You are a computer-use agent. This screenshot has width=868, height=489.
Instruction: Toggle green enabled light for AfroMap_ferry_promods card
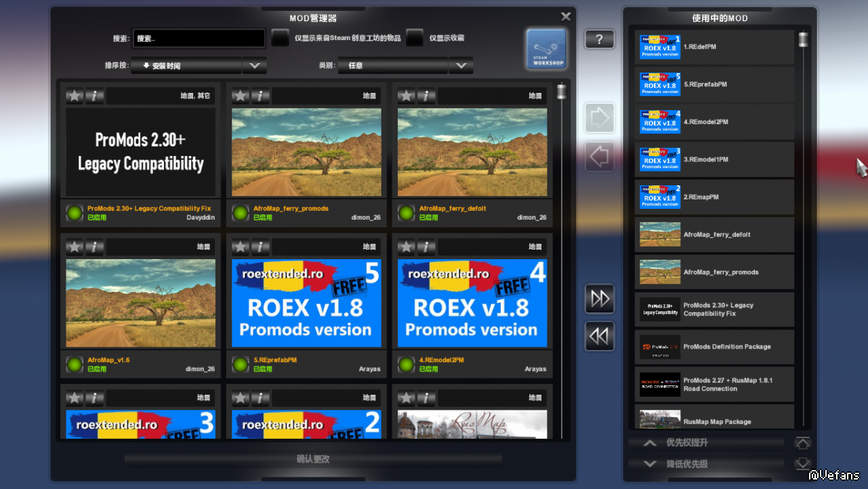coord(241,213)
